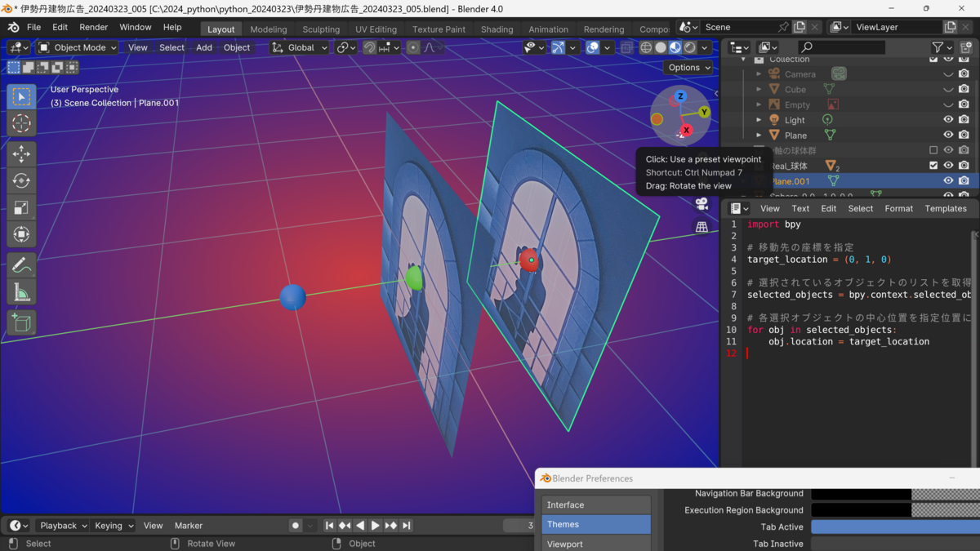Click the Options button in the viewport
Screen dimensions: 980x551
pyautogui.click(x=688, y=67)
